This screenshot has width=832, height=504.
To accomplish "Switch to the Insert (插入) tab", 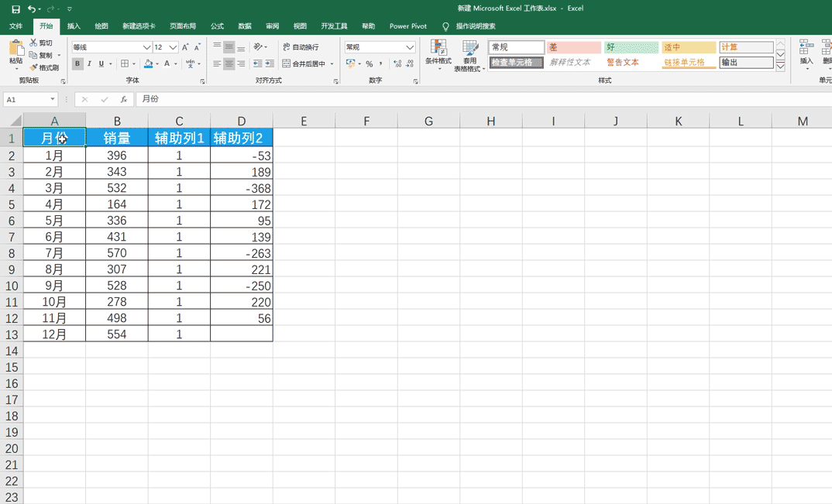I will click(x=74, y=26).
